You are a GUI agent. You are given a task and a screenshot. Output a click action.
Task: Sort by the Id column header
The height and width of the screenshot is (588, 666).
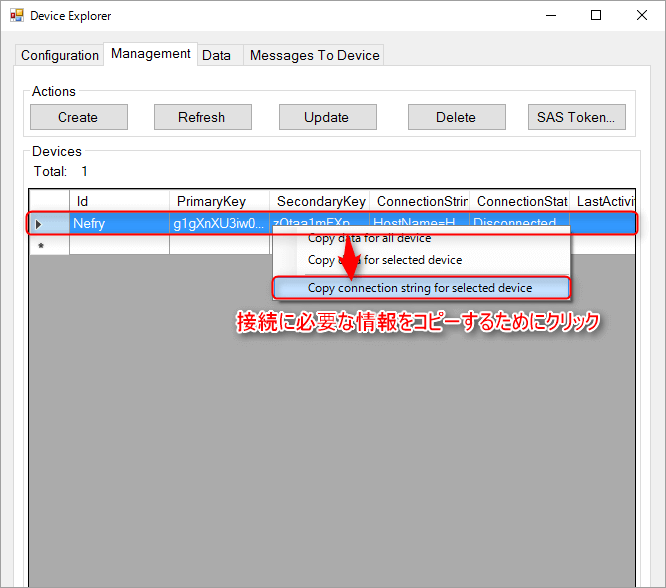(119, 201)
